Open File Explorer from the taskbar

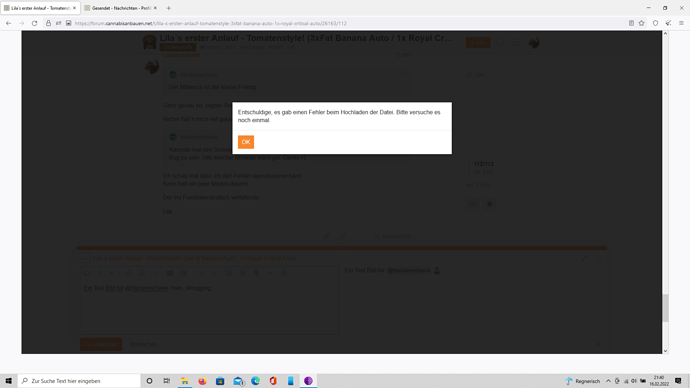tap(185, 381)
